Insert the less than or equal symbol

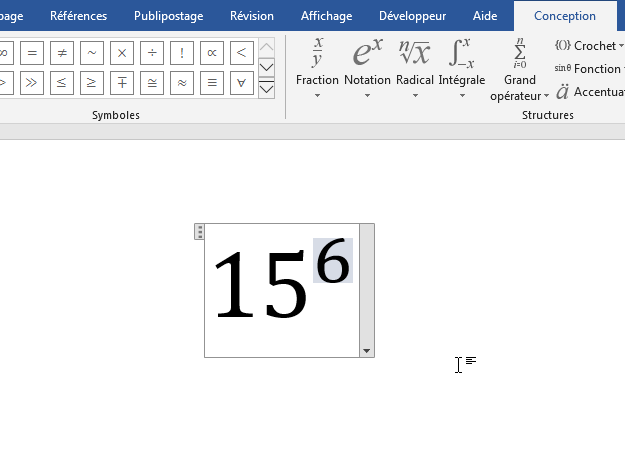pos(61,83)
